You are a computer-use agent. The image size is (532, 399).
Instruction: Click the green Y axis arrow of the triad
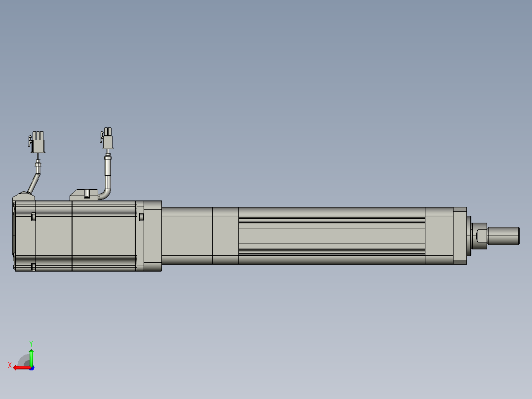pos(31,358)
